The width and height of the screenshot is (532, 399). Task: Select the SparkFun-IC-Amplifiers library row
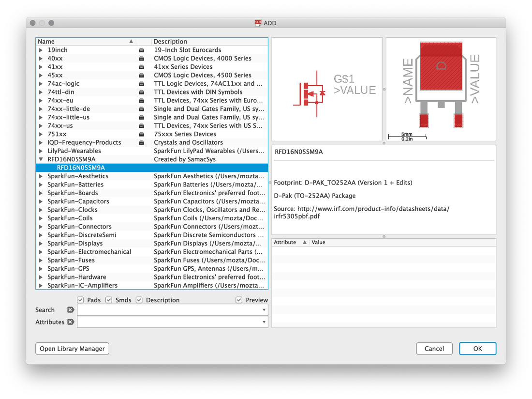152,285
